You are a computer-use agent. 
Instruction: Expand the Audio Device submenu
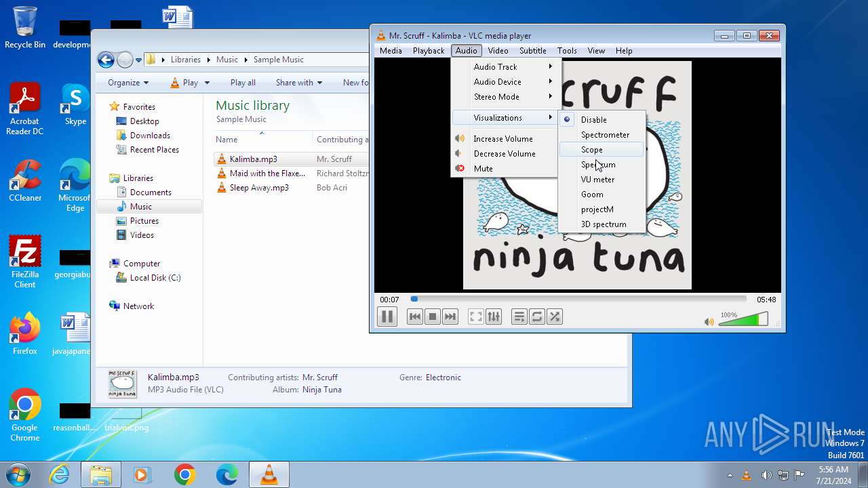505,82
